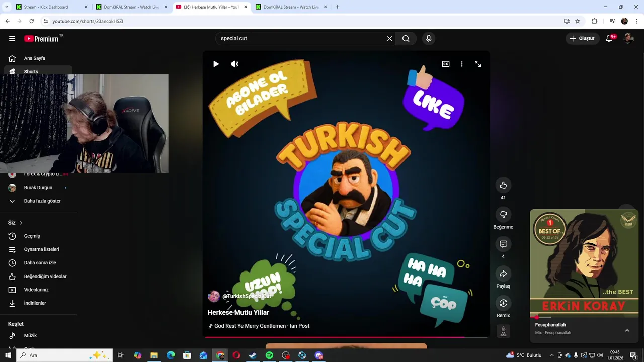The height and width of the screenshot is (362, 644).
Task: Play the Shorts video
Action: click(x=216, y=64)
